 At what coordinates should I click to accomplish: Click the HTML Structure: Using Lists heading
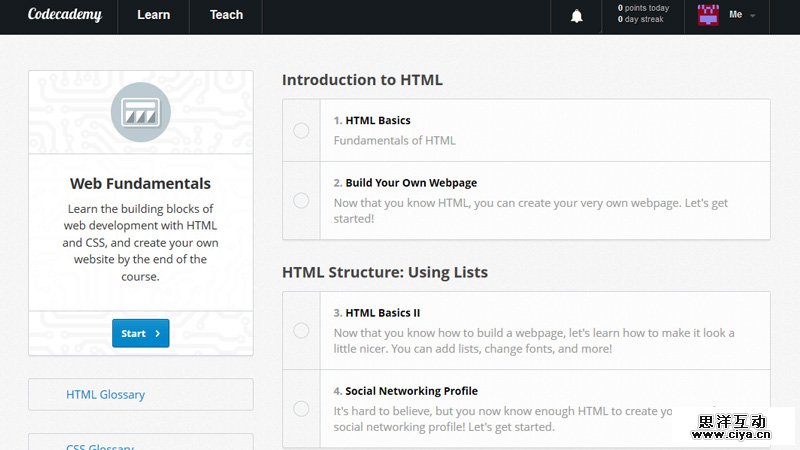pyautogui.click(x=385, y=272)
